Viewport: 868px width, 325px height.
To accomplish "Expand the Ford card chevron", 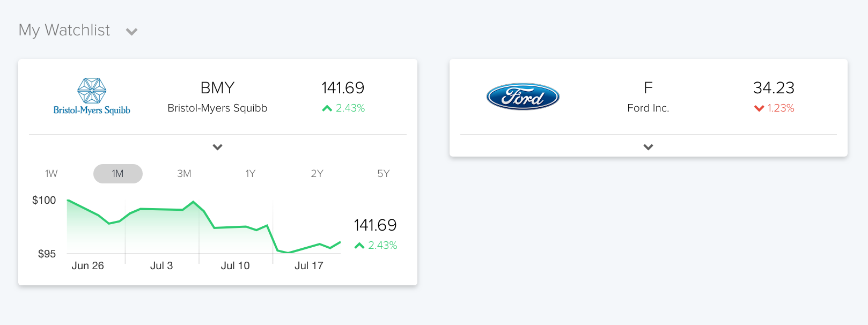I will [648, 147].
